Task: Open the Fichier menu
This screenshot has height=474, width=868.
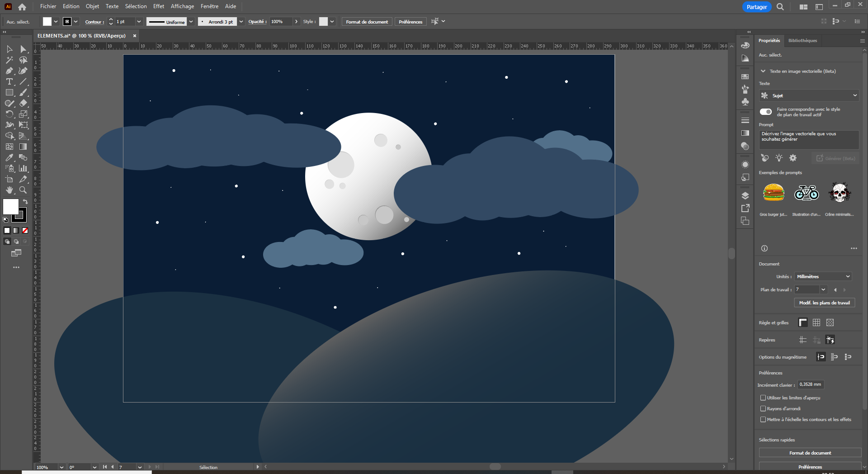Action: (x=48, y=6)
